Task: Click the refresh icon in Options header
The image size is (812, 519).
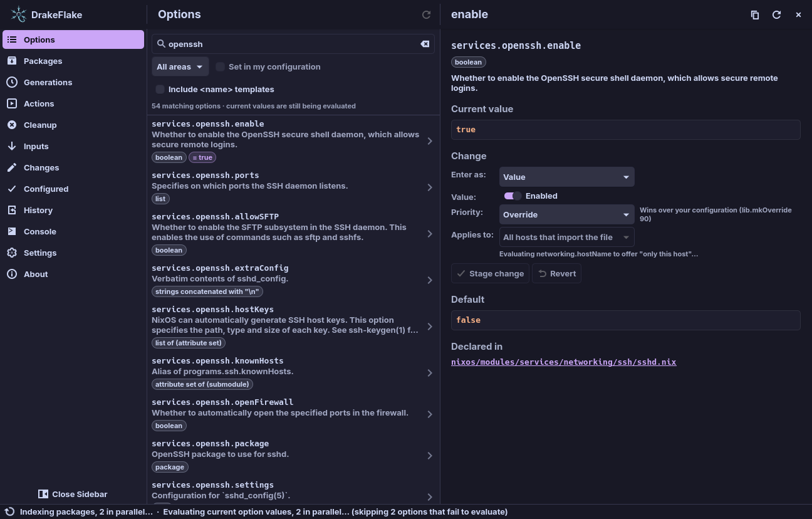Action: (426, 14)
